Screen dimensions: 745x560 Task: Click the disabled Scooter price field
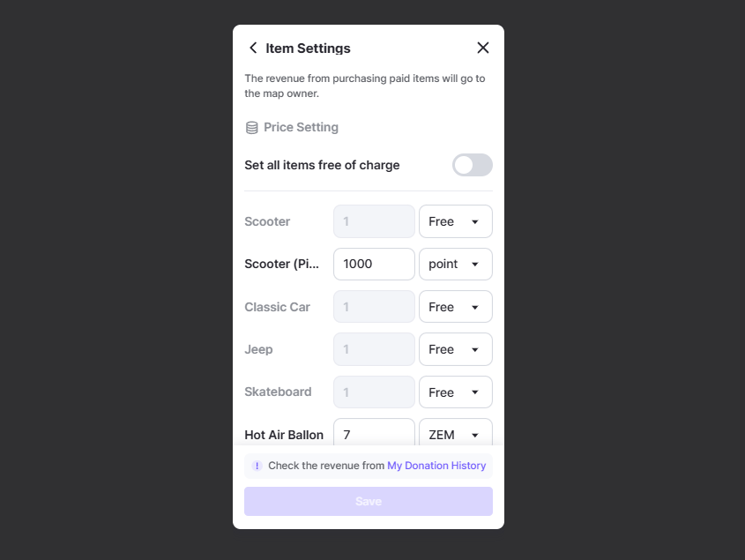pyautogui.click(x=374, y=221)
